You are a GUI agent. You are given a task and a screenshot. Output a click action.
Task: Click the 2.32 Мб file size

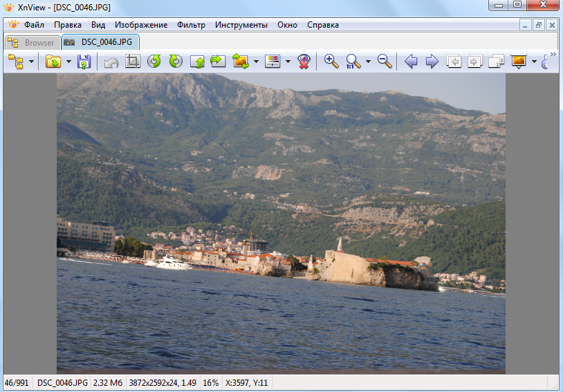click(x=108, y=383)
